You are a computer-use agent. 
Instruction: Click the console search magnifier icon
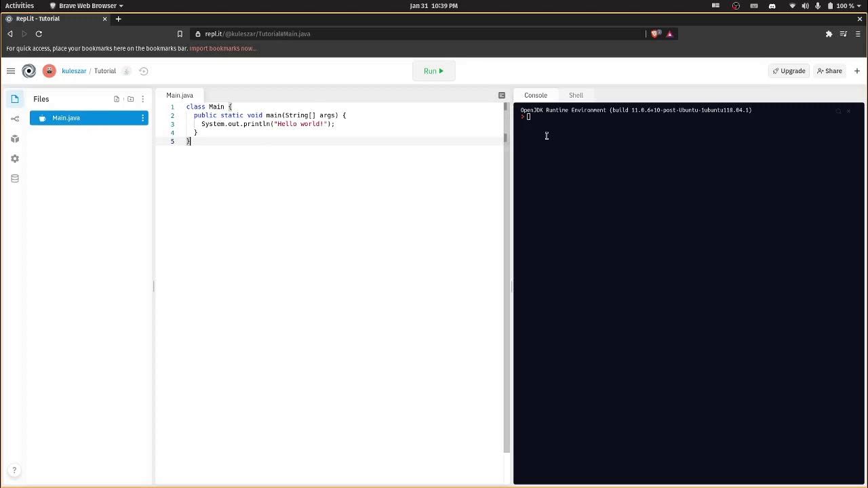838,111
